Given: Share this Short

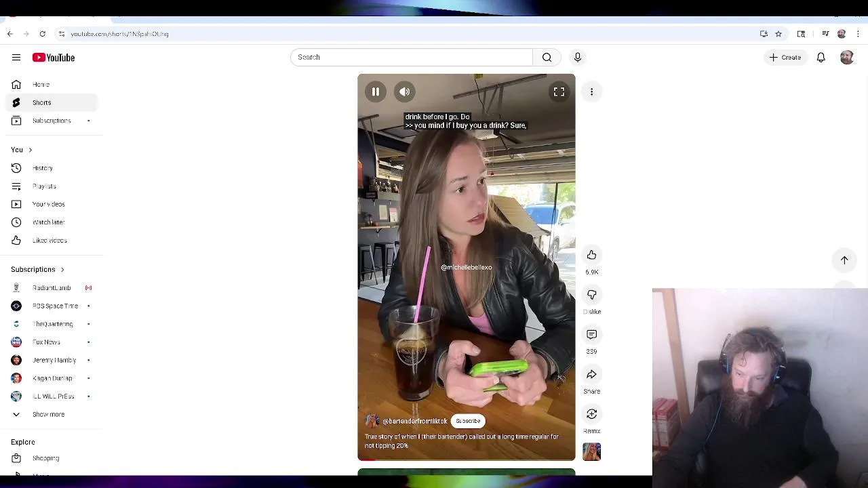Looking at the screenshot, I should coord(591,374).
